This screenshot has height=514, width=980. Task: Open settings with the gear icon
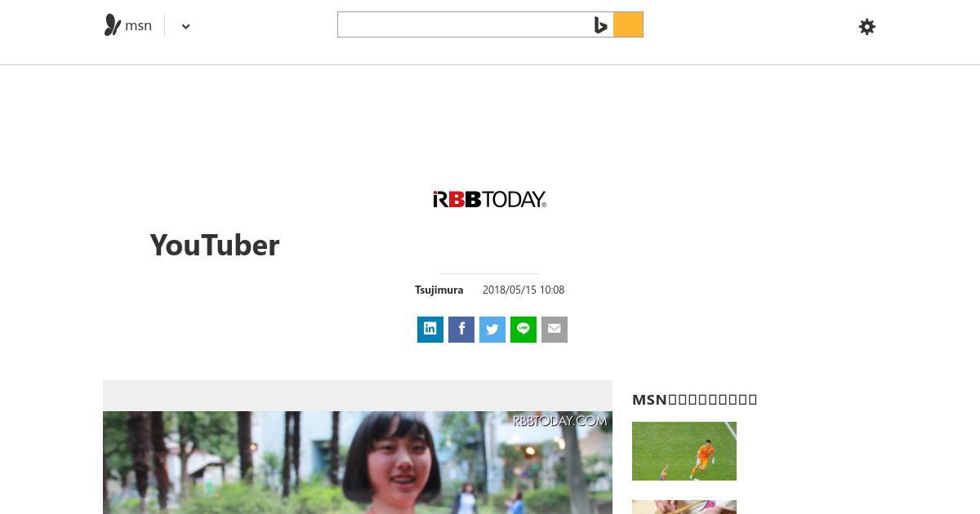point(867,27)
